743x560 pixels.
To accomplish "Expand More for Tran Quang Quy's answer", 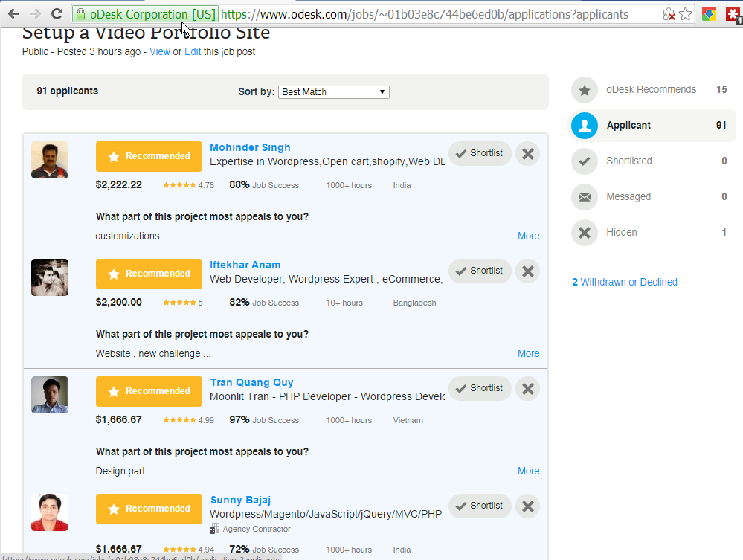I will 528,471.
